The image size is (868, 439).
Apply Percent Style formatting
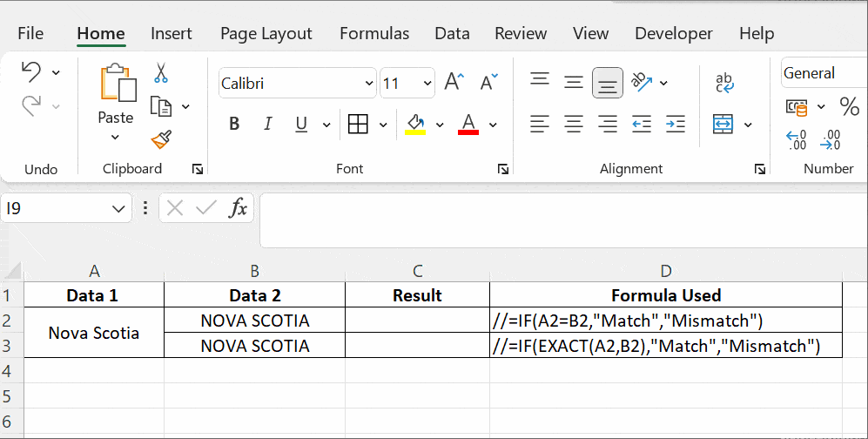[x=849, y=107]
